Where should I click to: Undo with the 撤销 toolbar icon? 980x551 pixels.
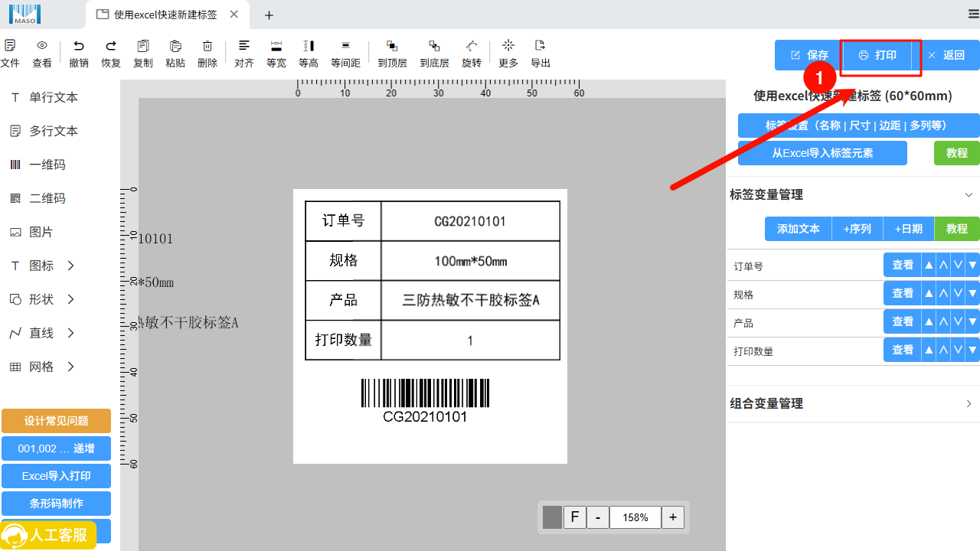tap(79, 54)
